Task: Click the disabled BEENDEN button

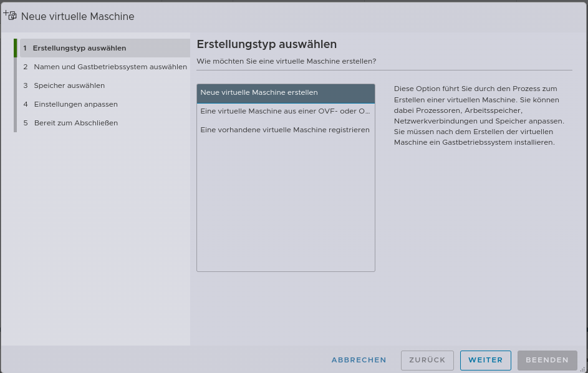Action: tap(547, 360)
